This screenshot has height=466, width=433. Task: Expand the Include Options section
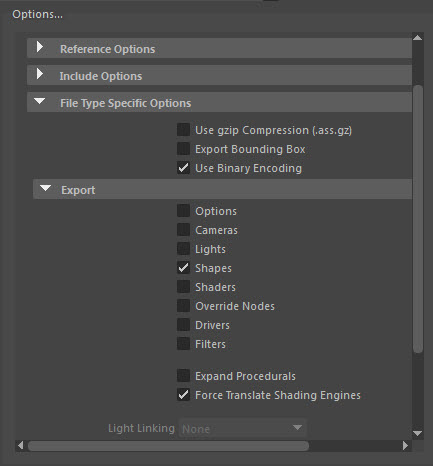(219, 76)
